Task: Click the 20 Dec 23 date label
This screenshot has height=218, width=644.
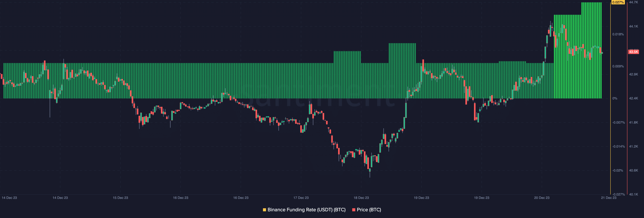Action: [x=542, y=198]
